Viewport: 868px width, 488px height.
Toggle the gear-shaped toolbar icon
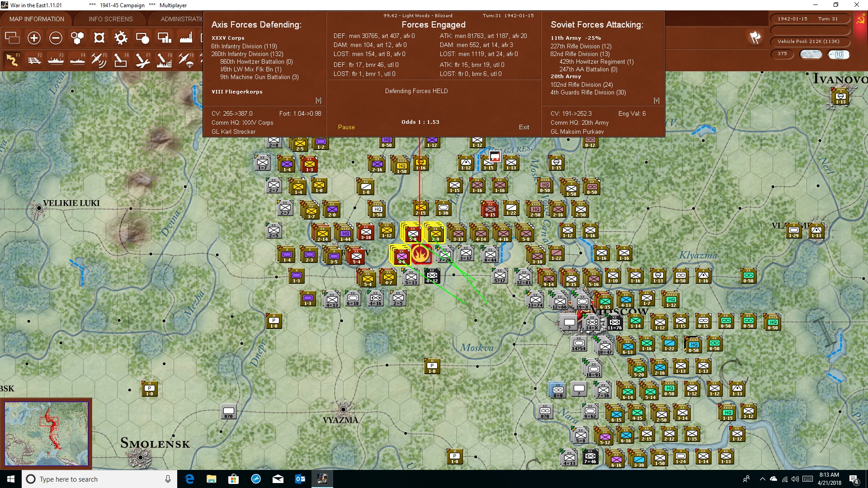pos(121,38)
